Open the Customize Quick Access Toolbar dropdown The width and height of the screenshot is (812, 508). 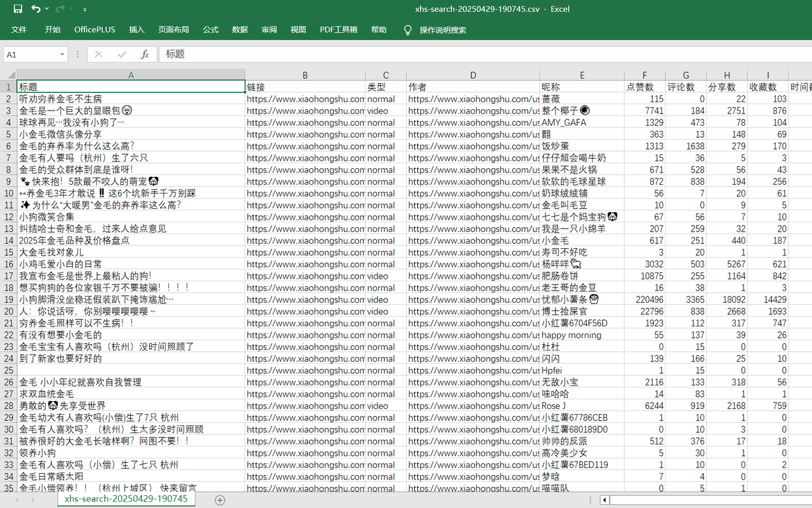pos(84,8)
